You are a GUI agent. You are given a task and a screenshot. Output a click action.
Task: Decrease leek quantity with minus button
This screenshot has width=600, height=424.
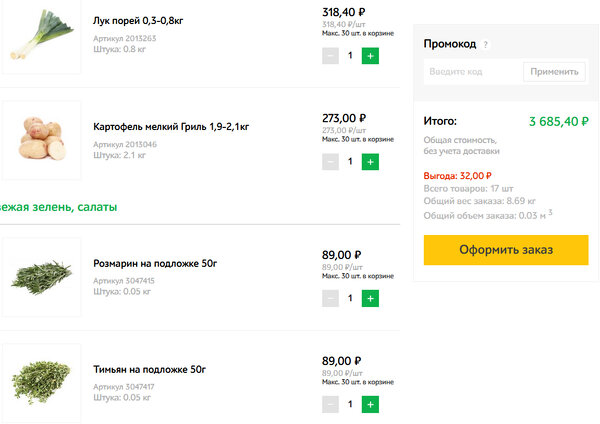tap(330, 56)
